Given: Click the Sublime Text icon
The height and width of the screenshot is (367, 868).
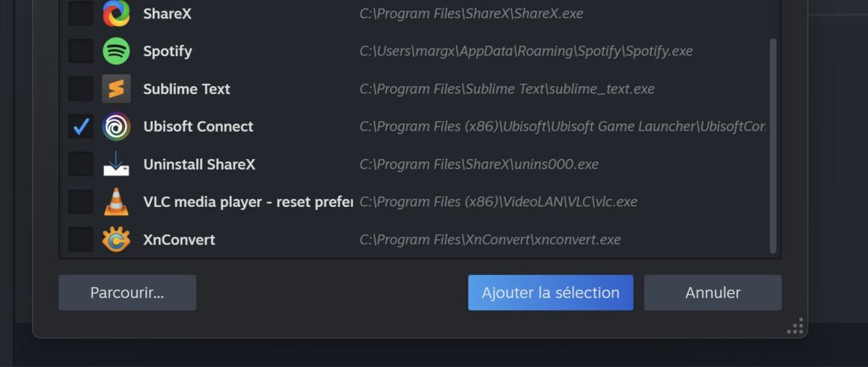Looking at the screenshot, I should (x=116, y=89).
